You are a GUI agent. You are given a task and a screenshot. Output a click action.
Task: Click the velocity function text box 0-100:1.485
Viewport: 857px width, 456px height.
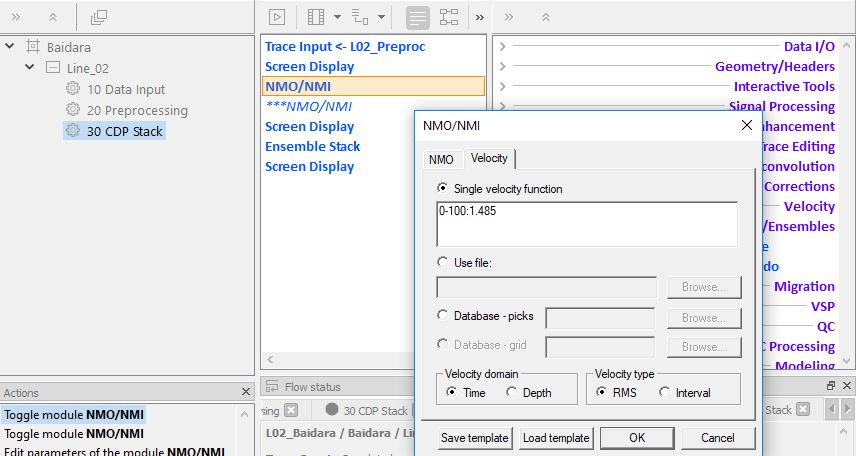click(x=587, y=224)
